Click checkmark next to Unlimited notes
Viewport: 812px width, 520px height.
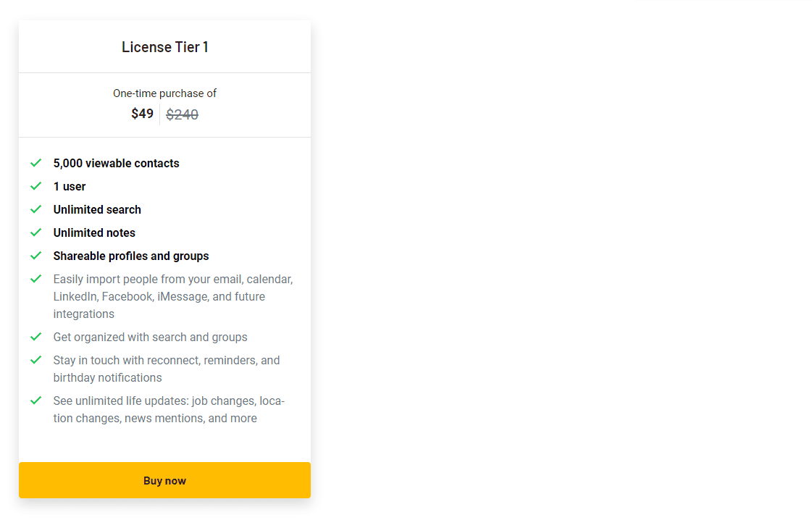pyautogui.click(x=36, y=232)
